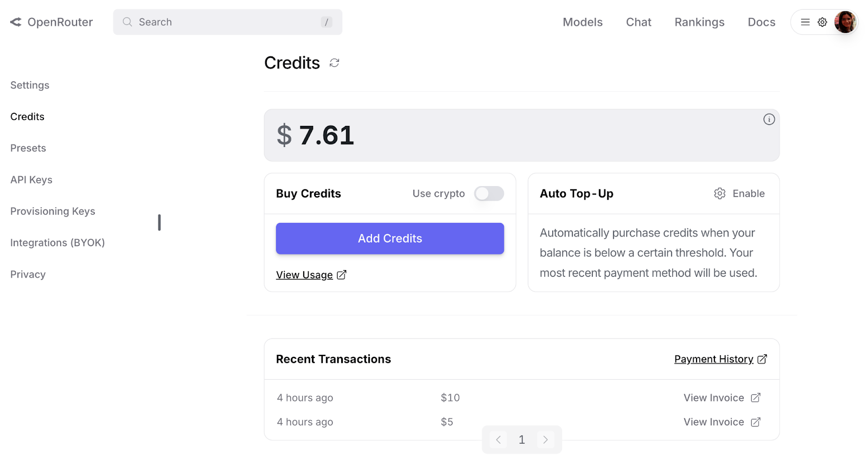The image size is (868, 459).
Task: Open the Models page
Action: 583,22
